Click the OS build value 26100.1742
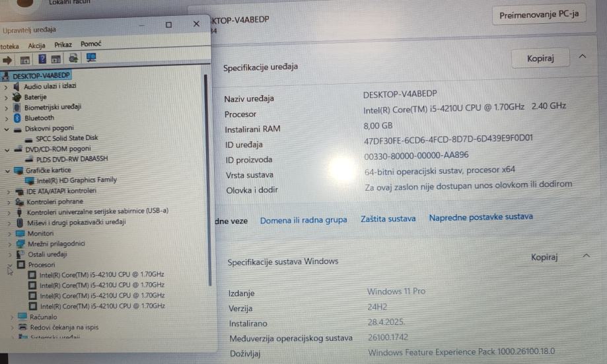The image size is (607, 364). click(x=388, y=338)
